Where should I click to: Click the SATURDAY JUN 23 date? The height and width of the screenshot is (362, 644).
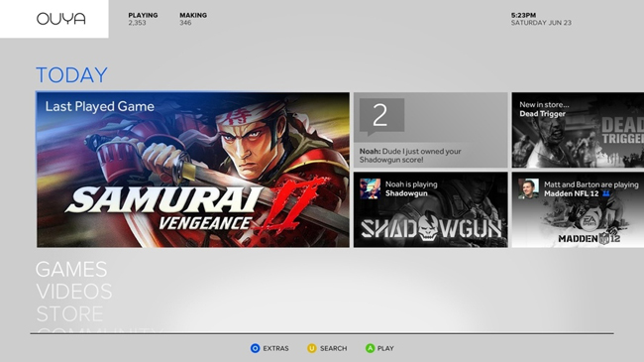click(541, 23)
